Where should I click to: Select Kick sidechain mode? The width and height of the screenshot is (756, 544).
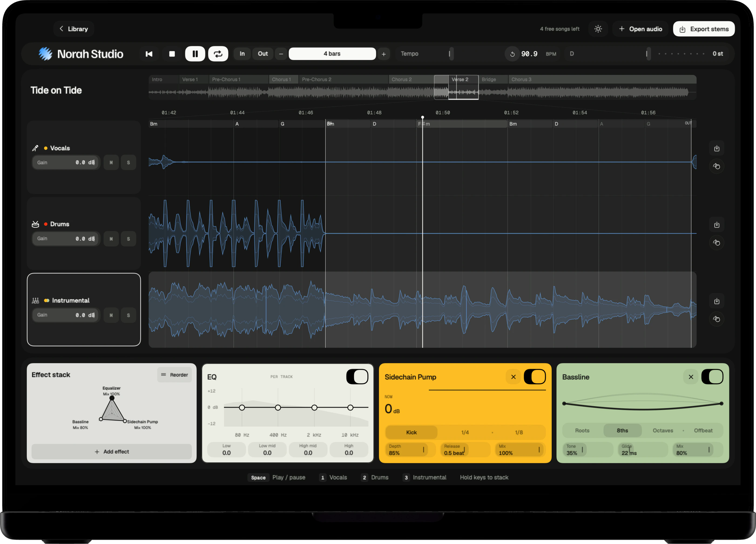pyautogui.click(x=411, y=432)
